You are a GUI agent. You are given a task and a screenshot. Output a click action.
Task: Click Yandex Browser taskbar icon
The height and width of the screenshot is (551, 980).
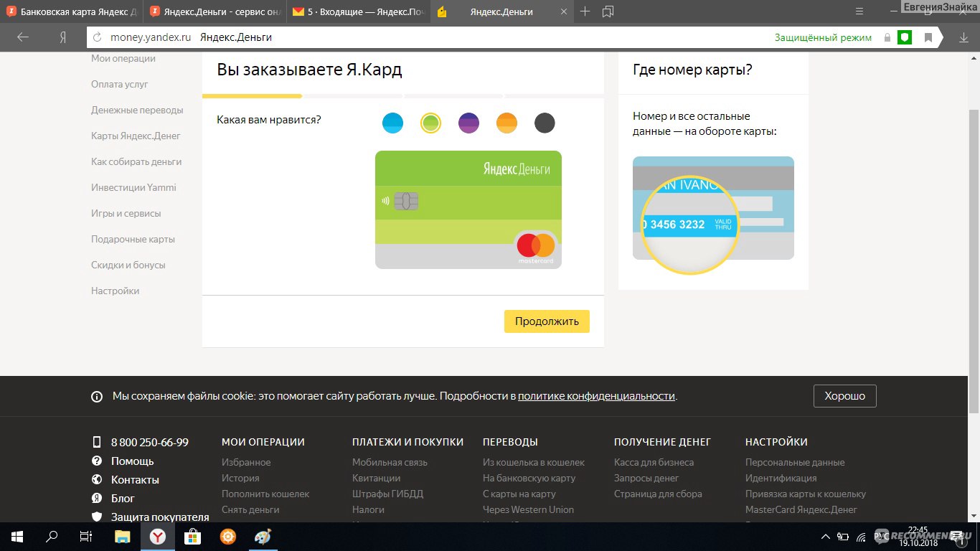pos(158,537)
